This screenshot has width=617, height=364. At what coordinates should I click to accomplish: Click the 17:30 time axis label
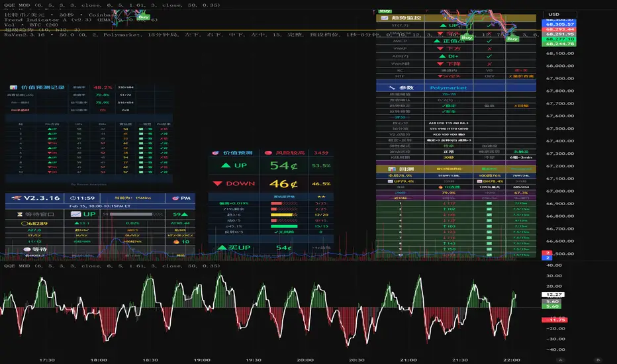[47, 360]
